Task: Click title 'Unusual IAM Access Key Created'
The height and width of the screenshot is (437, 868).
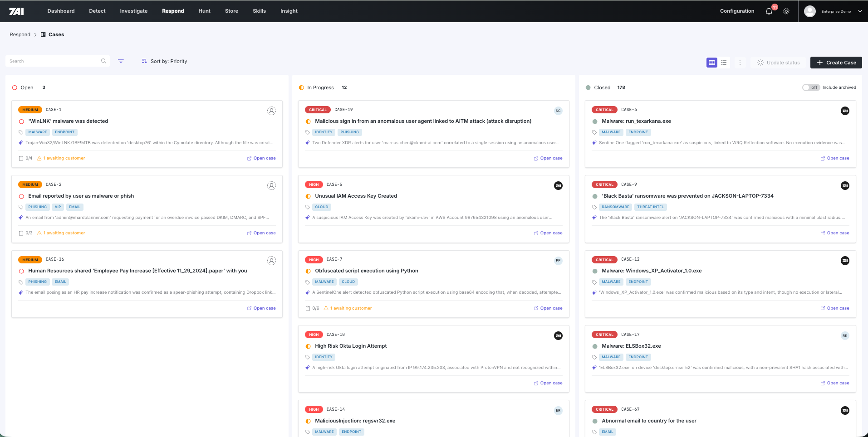Action: (x=356, y=196)
